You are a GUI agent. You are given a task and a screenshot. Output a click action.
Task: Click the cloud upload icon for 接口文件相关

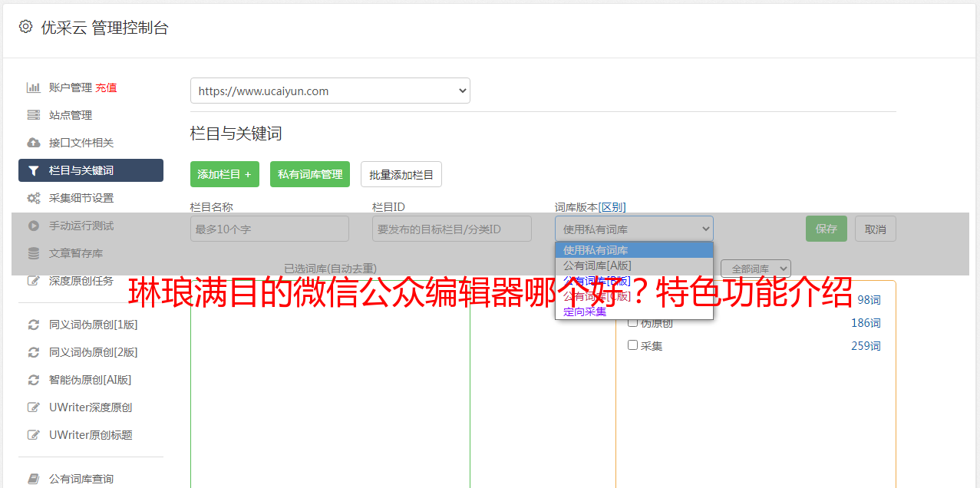(33, 143)
